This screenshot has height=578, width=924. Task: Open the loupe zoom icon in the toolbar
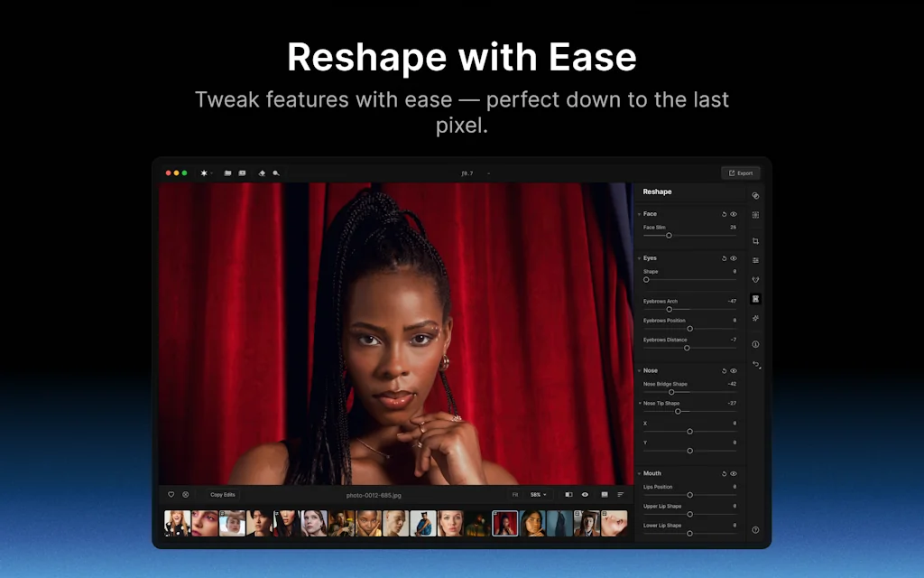(276, 172)
